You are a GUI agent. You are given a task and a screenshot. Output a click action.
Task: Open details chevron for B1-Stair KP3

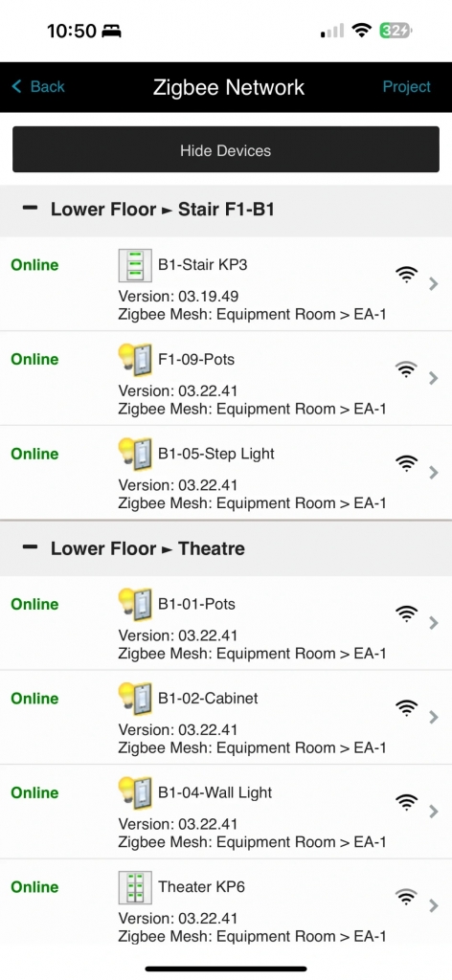point(434,284)
